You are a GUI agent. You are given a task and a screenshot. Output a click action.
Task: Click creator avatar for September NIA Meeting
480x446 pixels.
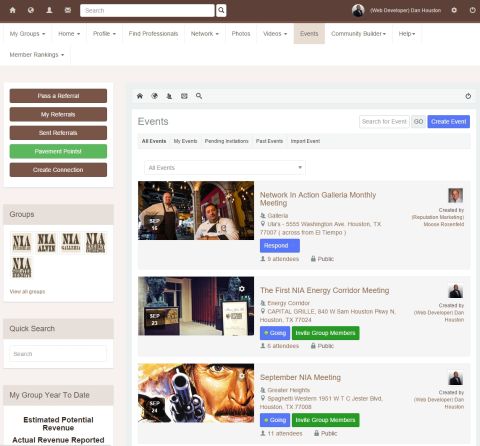pyautogui.click(x=456, y=378)
